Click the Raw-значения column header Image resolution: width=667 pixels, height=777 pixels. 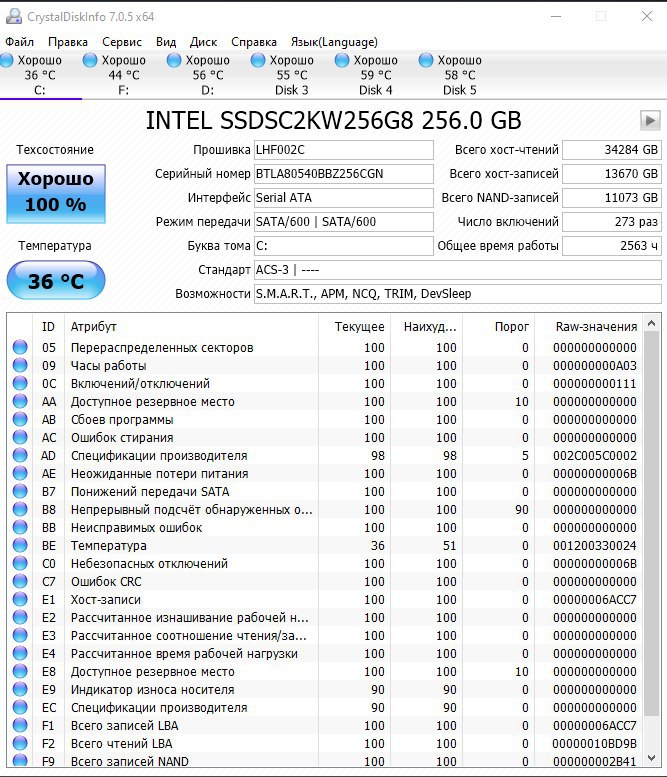[589, 327]
